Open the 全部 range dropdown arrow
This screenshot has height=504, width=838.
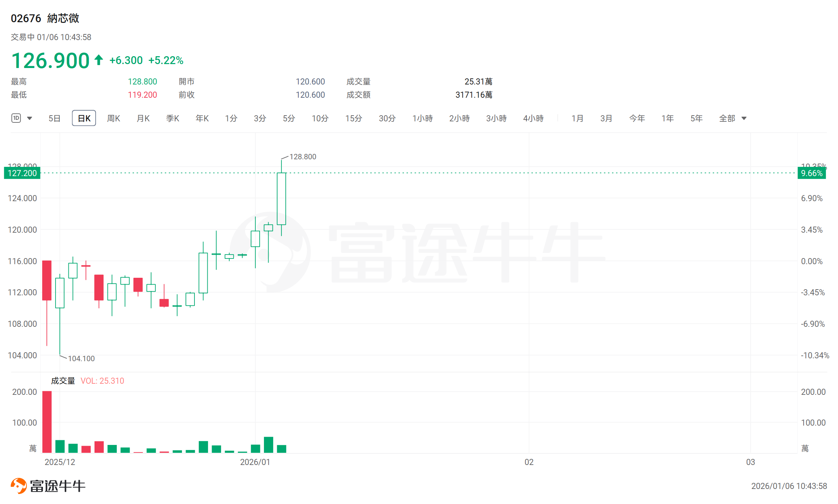744,118
